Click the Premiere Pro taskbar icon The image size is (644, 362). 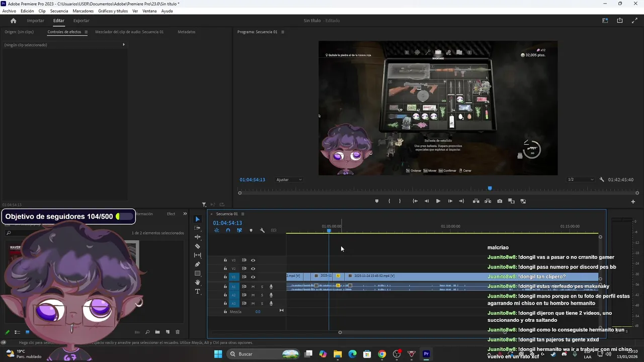click(426, 354)
